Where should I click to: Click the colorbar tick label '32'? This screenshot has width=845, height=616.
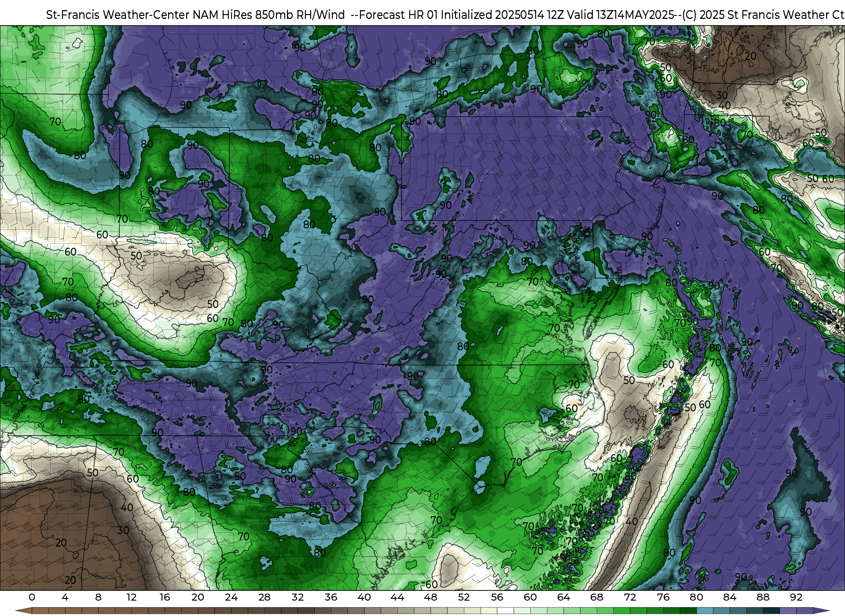click(x=298, y=597)
